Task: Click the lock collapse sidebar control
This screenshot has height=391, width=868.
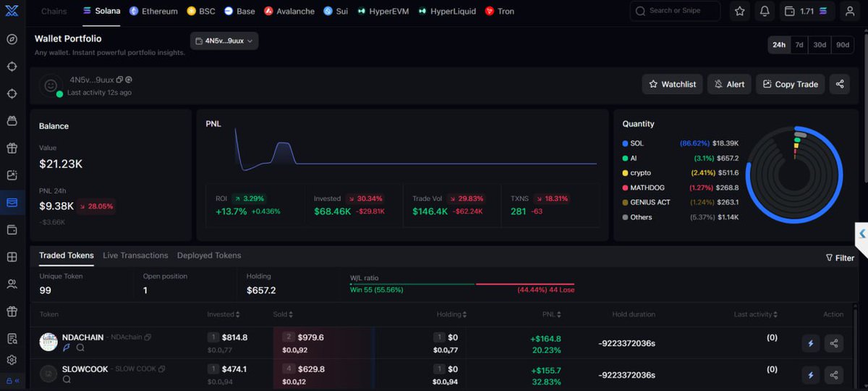Action: [12, 380]
